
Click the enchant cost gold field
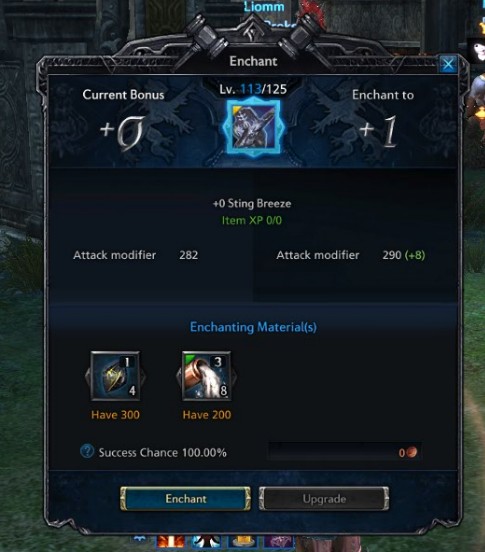pyautogui.click(x=344, y=452)
